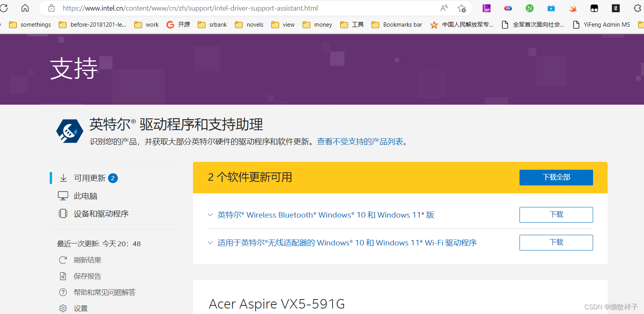
Task: Open 帮助和常见问题解答
Action: point(105,292)
